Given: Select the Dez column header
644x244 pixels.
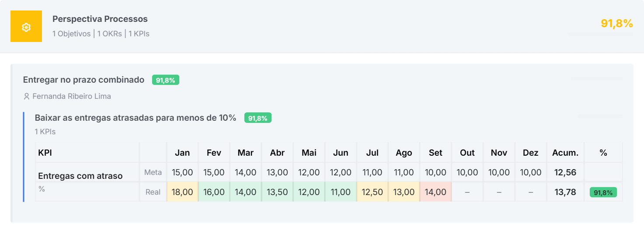Looking at the screenshot, I should [531, 153].
